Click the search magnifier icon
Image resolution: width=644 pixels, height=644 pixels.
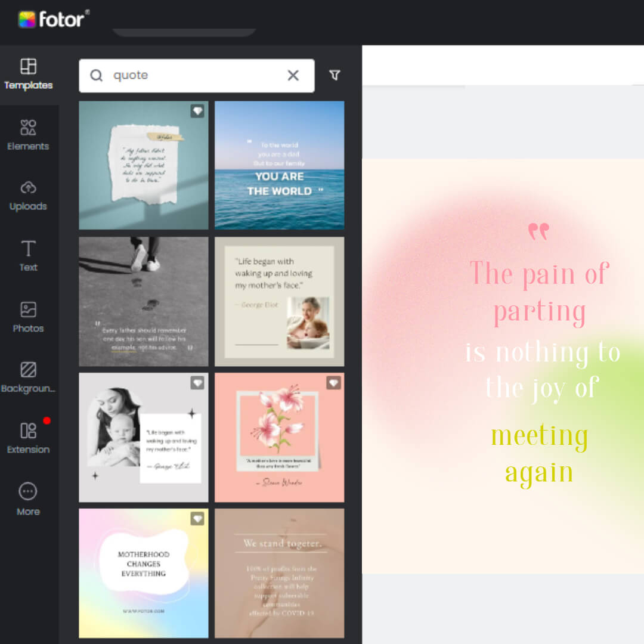pyautogui.click(x=97, y=75)
